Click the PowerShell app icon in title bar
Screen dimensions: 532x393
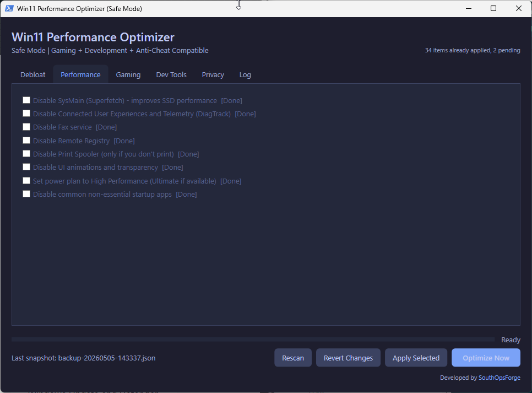pyautogui.click(x=9, y=8)
